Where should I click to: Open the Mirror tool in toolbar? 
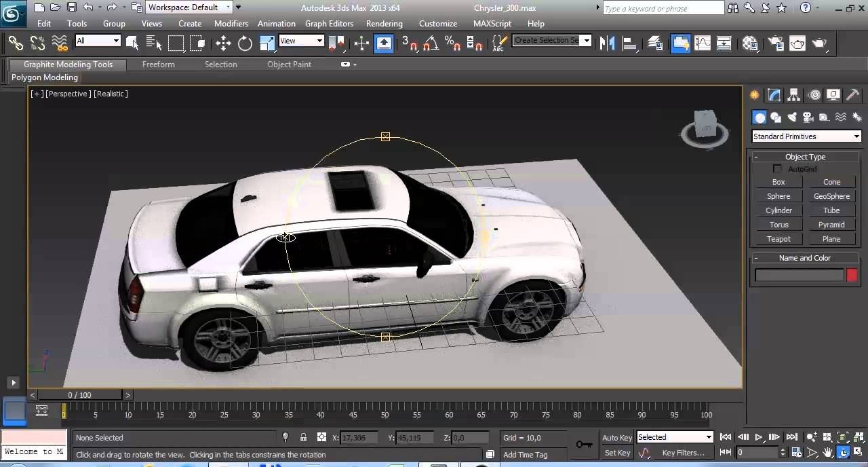click(x=608, y=43)
